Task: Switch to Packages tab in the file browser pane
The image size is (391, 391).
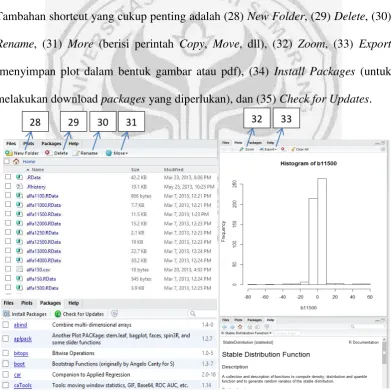Action: [51, 144]
